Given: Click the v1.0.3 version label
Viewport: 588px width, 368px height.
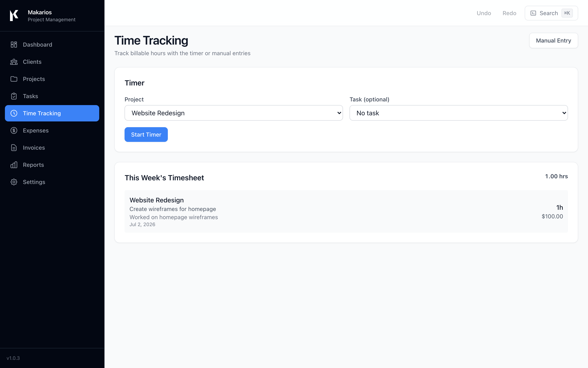Looking at the screenshot, I should pyautogui.click(x=13, y=358).
